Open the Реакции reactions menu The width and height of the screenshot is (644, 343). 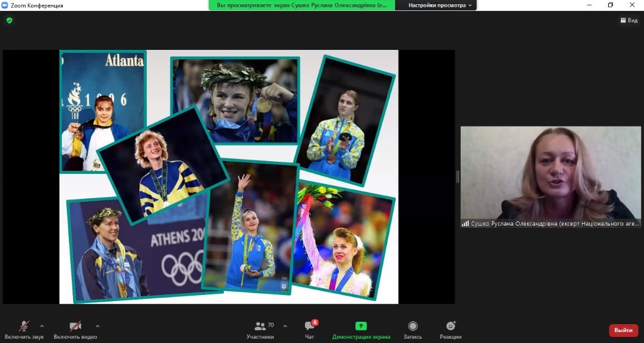click(450, 329)
